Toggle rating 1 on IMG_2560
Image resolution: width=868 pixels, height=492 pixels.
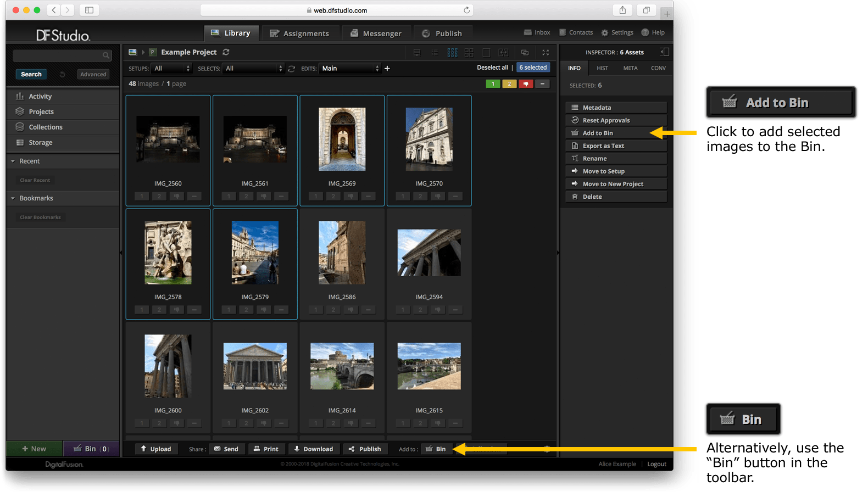click(142, 197)
